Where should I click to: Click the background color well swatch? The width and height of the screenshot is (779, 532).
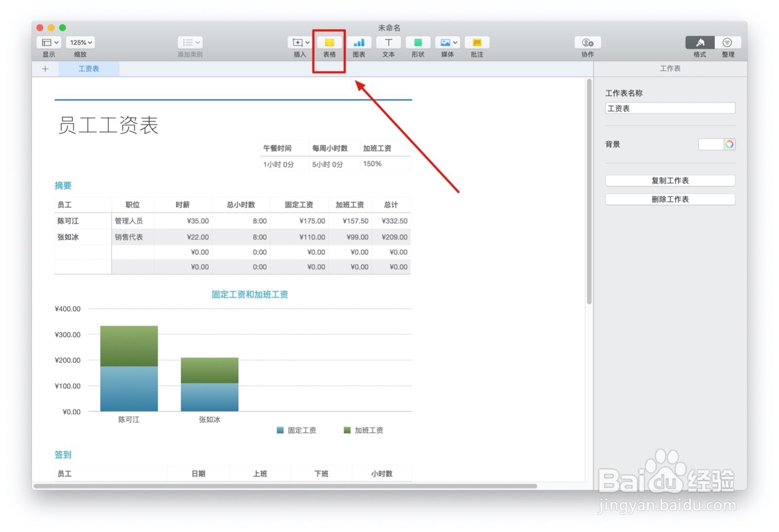coord(711,144)
